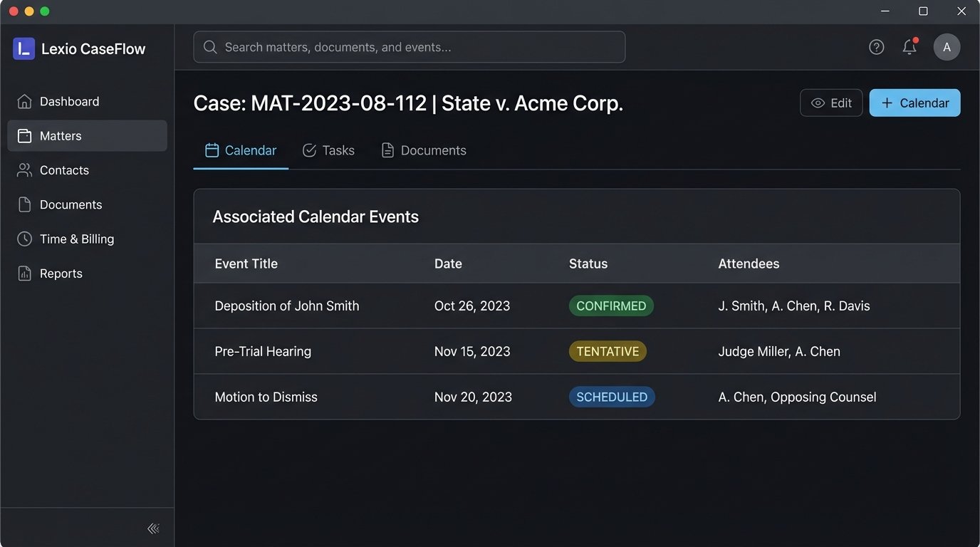Select the Reports icon in the sidebar

[24, 273]
